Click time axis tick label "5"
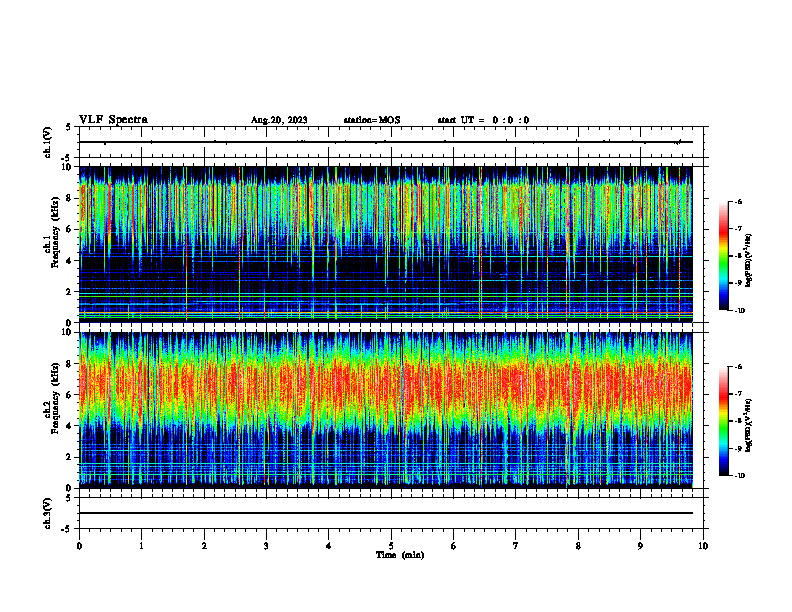792x612 pixels. (x=391, y=546)
